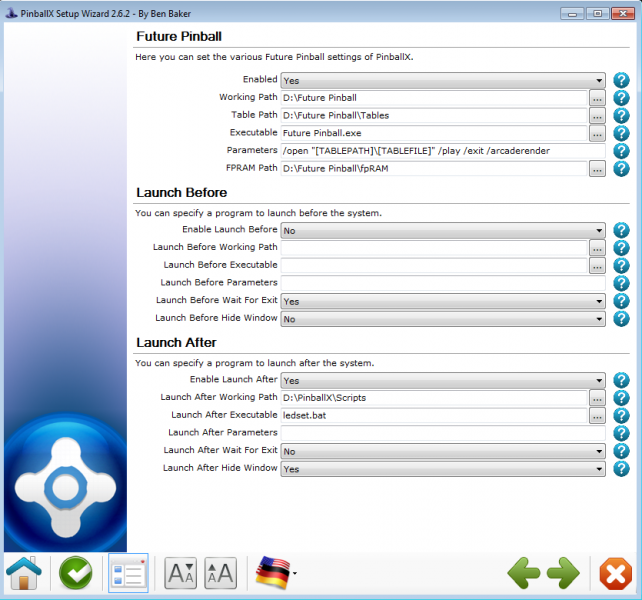Increase font size with the AA up icon

(x=220, y=573)
